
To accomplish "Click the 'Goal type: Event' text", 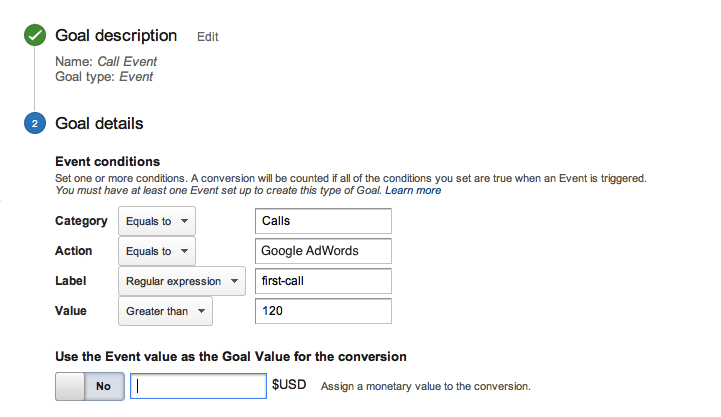I will (x=104, y=75).
